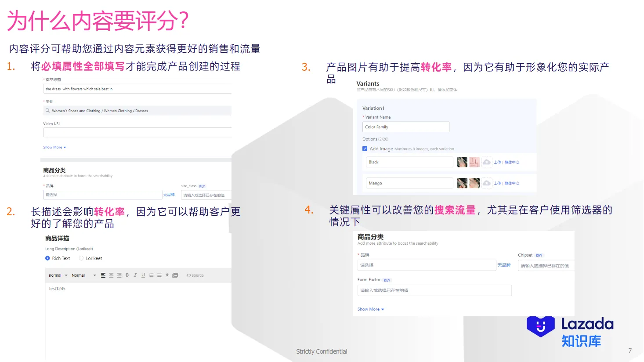644x362 pixels.
Task: Click the cloud upload icon for Mango variant
Action: (487, 183)
